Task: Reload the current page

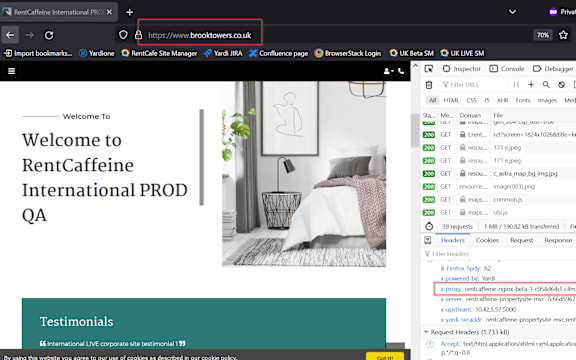Action: (x=49, y=35)
